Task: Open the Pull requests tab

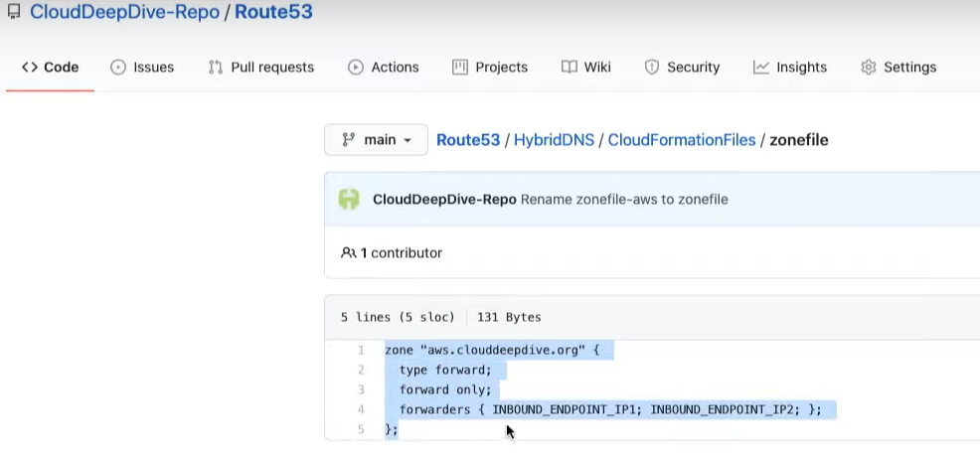Action: pyautogui.click(x=261, y=68)
